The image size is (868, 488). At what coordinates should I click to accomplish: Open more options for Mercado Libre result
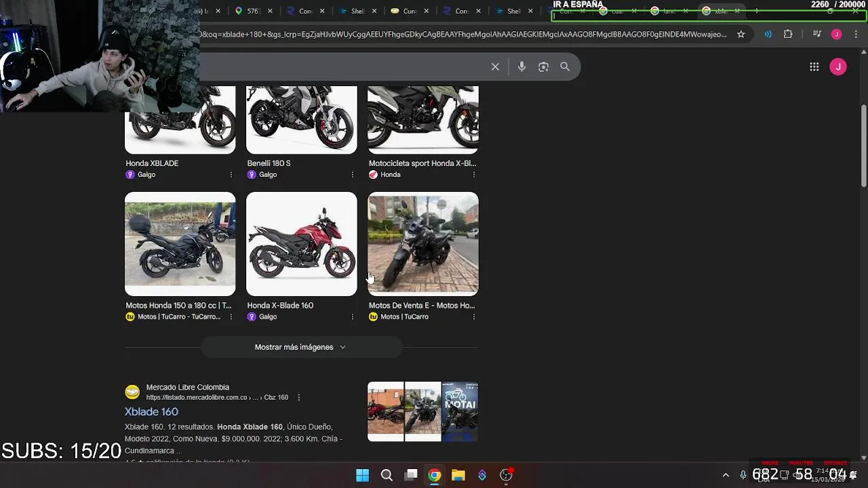(x=298, y=397)
